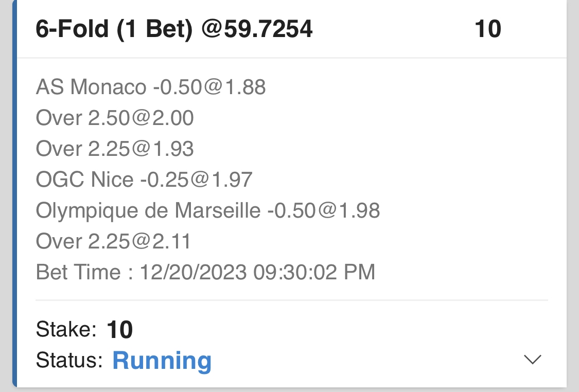Click the blue Running status

tap(162, 361)
